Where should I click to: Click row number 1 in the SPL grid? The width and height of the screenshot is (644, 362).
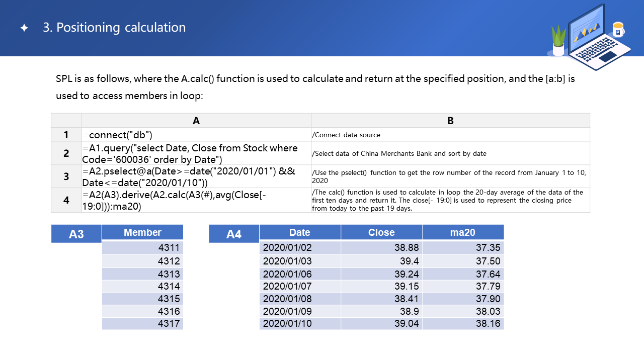coord(66,135)
